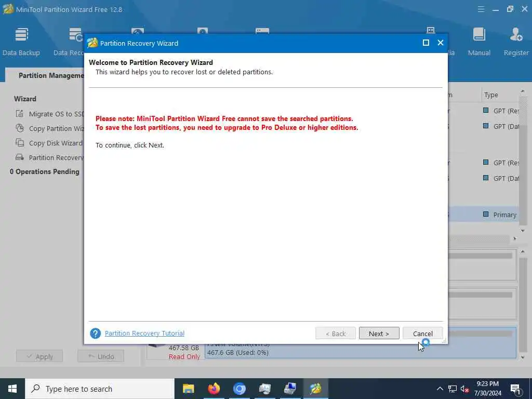This screenshot has height=399, width=532.
Task: Open Data Backup in the main toolbar
Action: pos(21,42)
